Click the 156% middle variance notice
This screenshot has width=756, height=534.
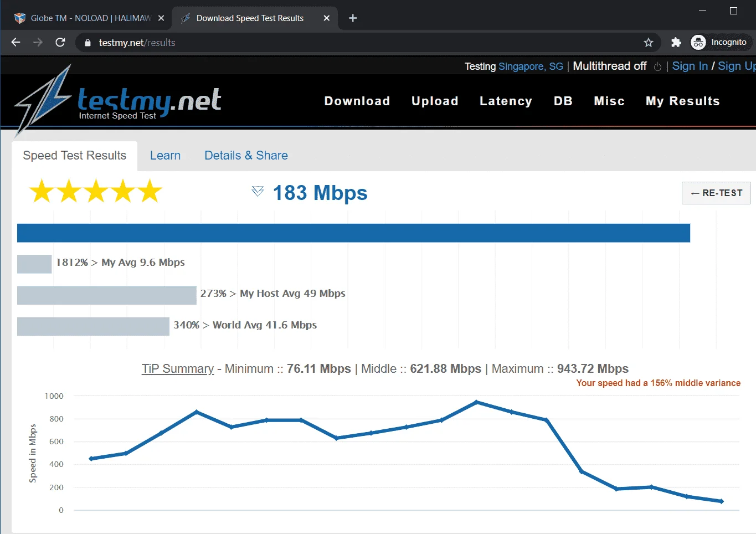pos(658,383)
